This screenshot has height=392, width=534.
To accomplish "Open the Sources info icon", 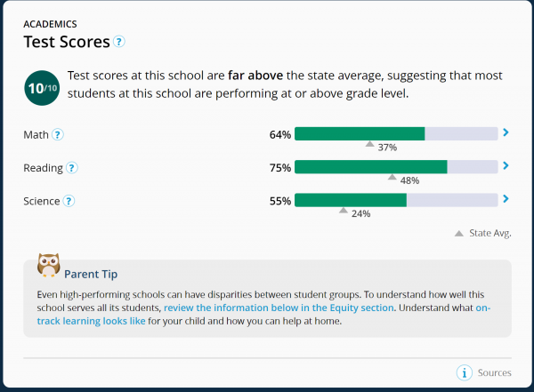I will [x=465, y=372].
